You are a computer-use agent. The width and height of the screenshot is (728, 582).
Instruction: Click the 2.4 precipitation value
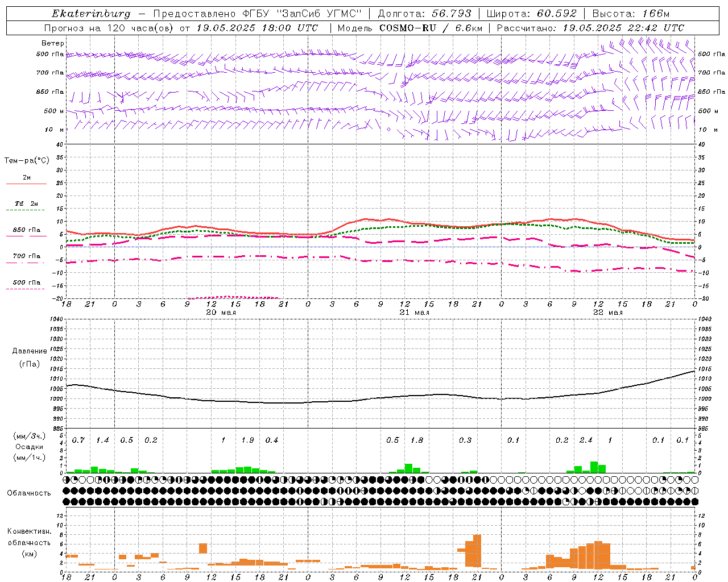586,440
